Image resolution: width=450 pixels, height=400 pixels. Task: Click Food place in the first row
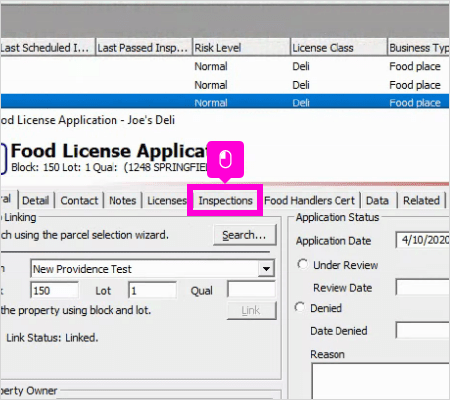tap(415, 66)
